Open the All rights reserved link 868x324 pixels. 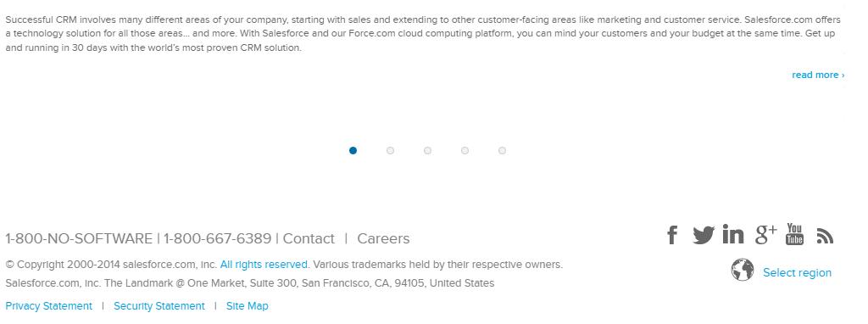coord(264,265)
